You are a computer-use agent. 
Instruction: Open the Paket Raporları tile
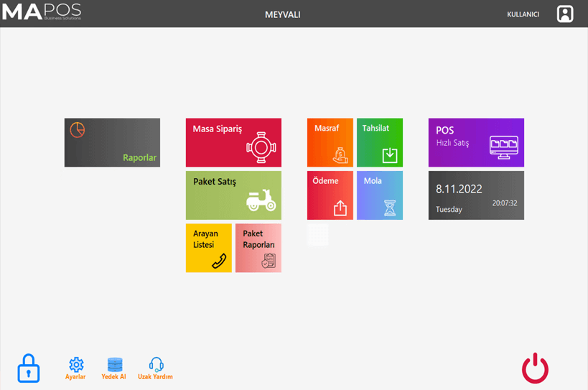(258, 248)
